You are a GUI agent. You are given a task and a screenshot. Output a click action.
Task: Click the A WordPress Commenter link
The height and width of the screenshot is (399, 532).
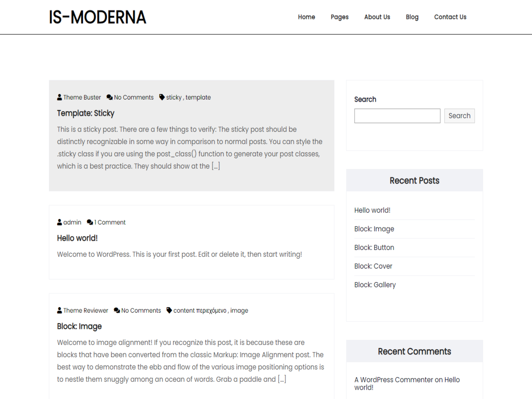point(393,379)
